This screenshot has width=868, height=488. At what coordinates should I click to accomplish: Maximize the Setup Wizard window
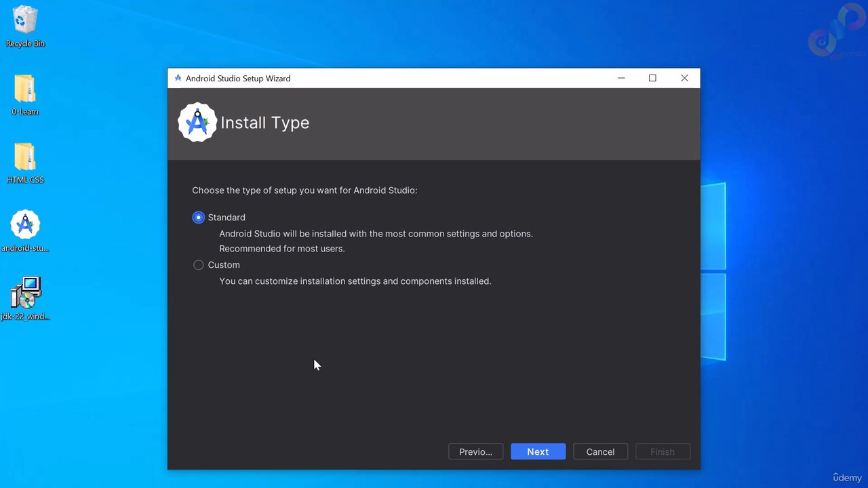652,78
